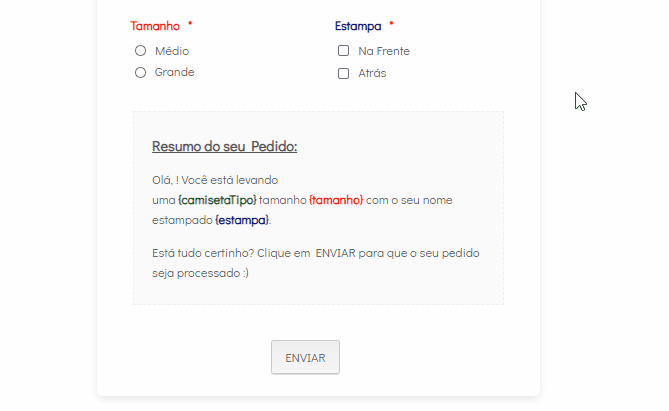The width and height of the screenshot is (669, 411).
Task: Check the Na Frente checkbox
Action: pos(344,51)
